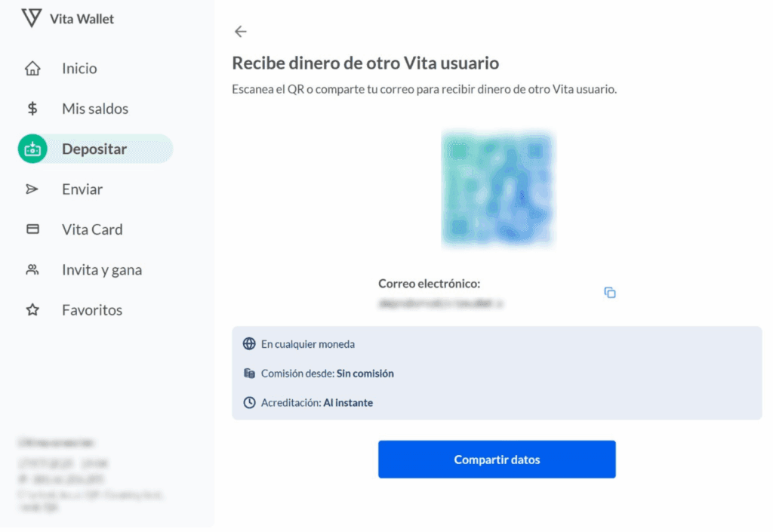Click the Vita Wallet logo icon

[x=32, y=18]
